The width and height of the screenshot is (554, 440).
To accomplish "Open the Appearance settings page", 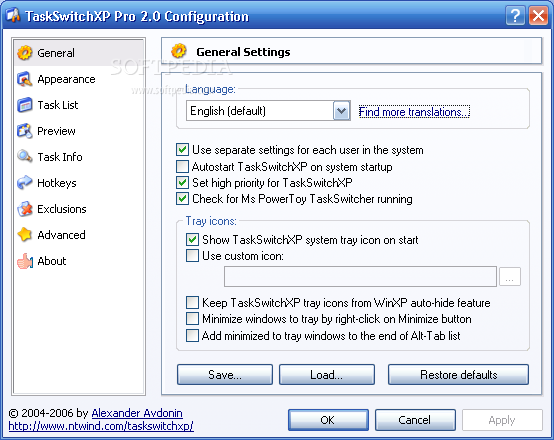I will pos(66,79).
